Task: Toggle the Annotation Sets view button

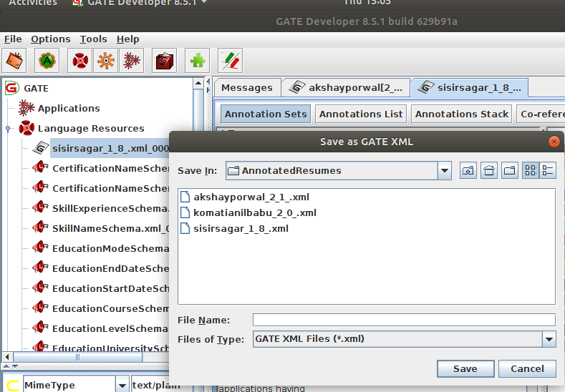Action: coord(266,114)
